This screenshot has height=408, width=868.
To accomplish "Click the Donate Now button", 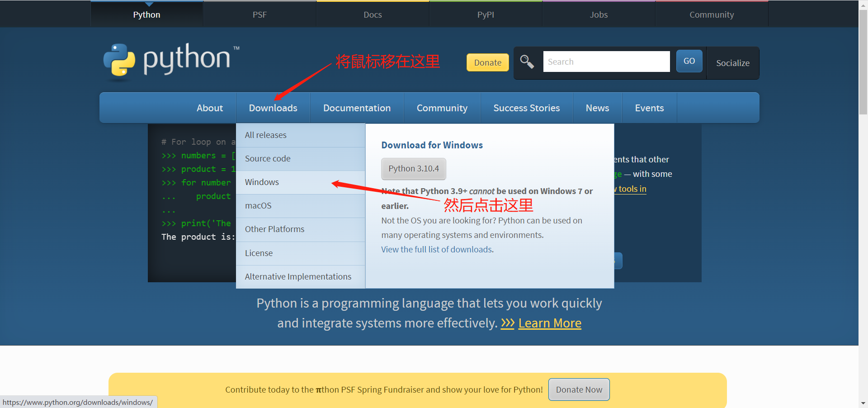I will tap(579, 389).
